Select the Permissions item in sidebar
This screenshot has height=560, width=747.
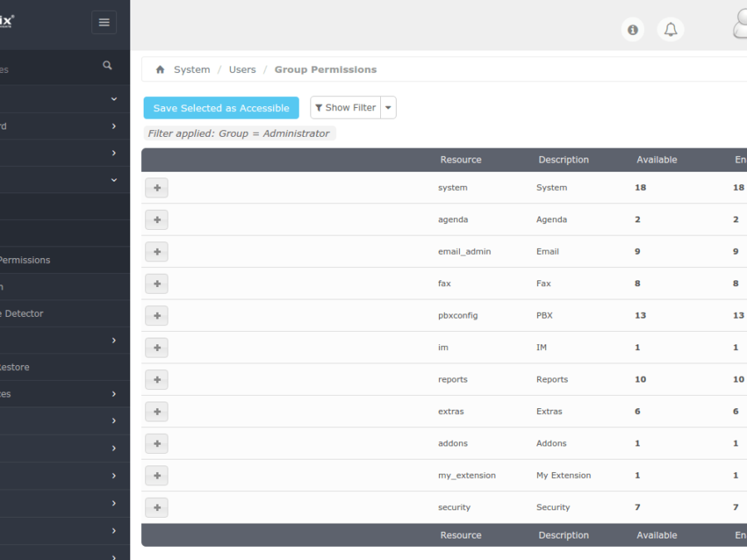[x=25, y=260]
